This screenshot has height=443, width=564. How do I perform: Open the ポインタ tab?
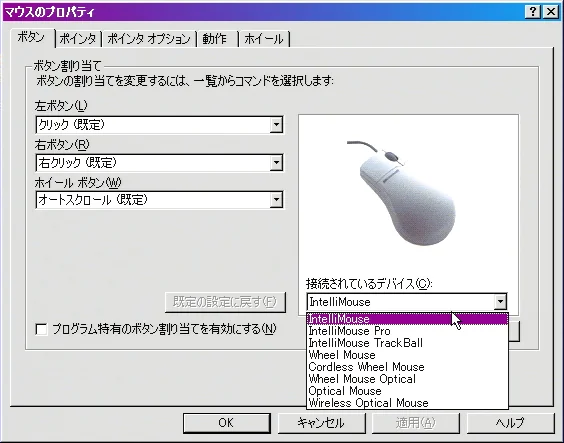78,39
